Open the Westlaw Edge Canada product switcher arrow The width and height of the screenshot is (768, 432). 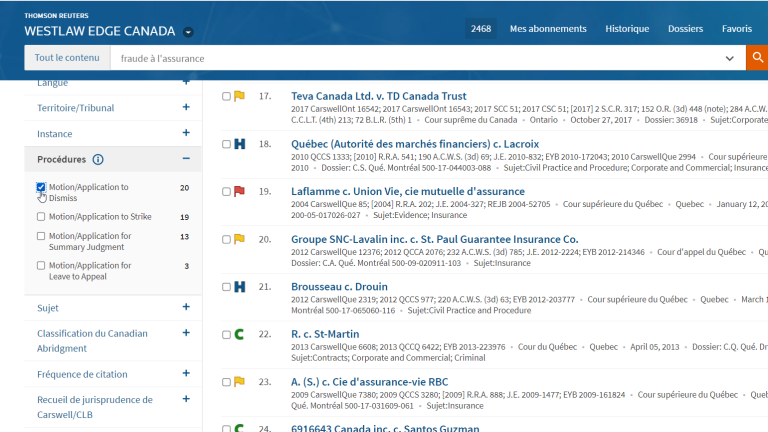[x=188, y=32]
